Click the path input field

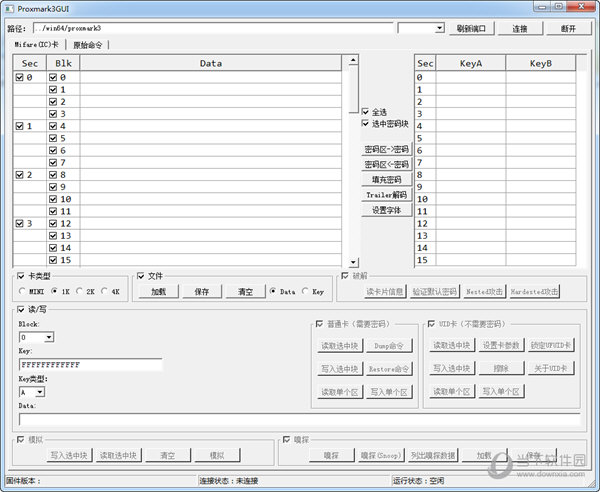pyautogui.click(x=213, y=28)
